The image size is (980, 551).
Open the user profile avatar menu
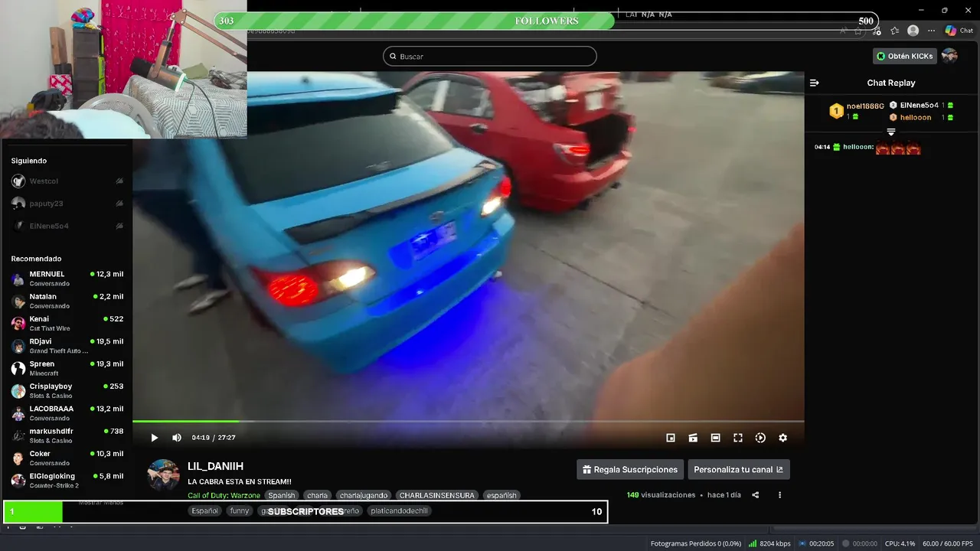click(949, 56)
